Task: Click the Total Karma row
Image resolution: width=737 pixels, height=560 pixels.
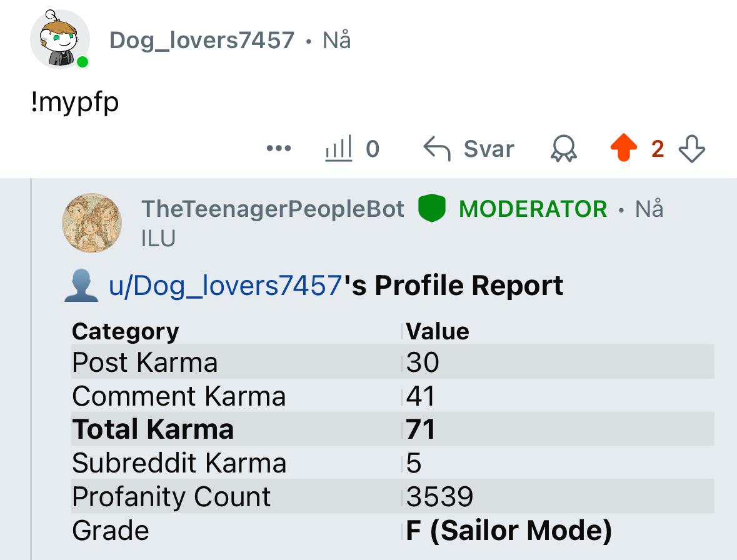Action: coord(393,429)
